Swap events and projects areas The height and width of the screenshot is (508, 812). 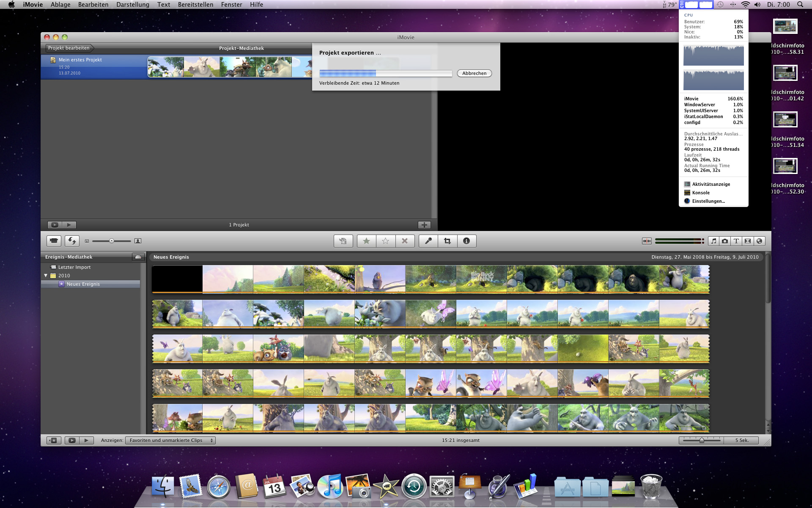click(72, 241)
